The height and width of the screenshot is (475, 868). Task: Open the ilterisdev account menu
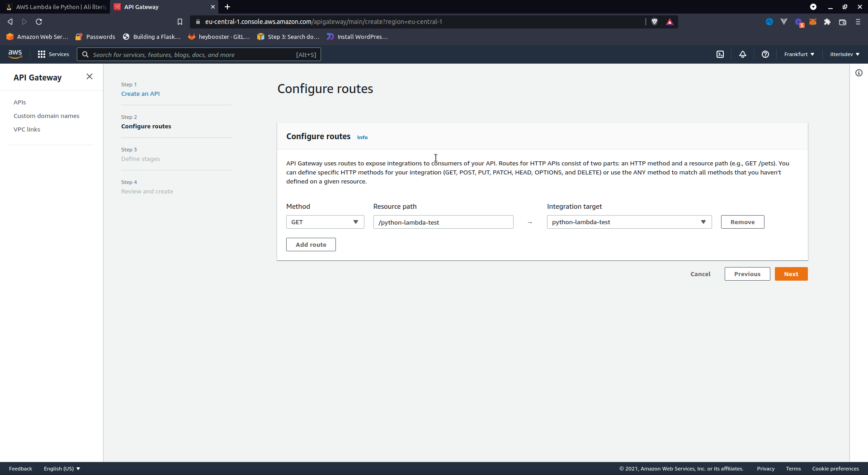pos(844,54)
